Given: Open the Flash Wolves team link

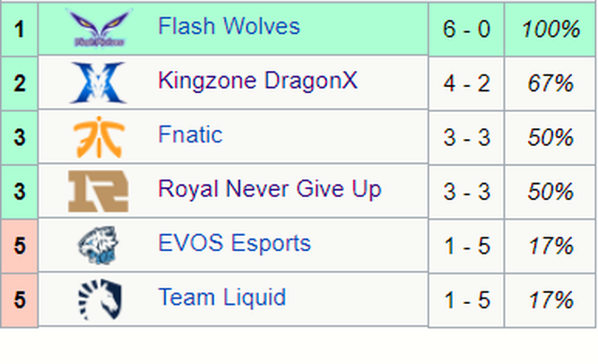Looking at the screenshot, I should click(229, 26).
